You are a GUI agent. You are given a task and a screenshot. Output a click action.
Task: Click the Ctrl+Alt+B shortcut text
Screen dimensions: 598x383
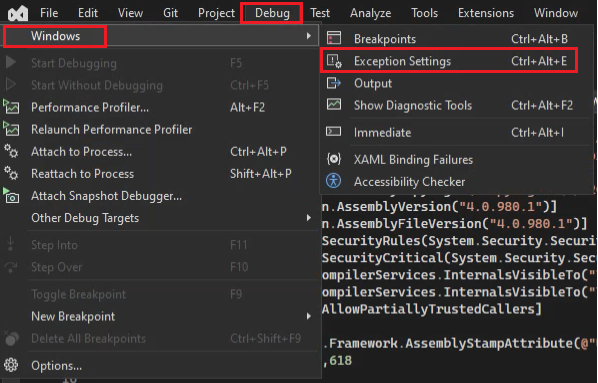tap(539, 39)
